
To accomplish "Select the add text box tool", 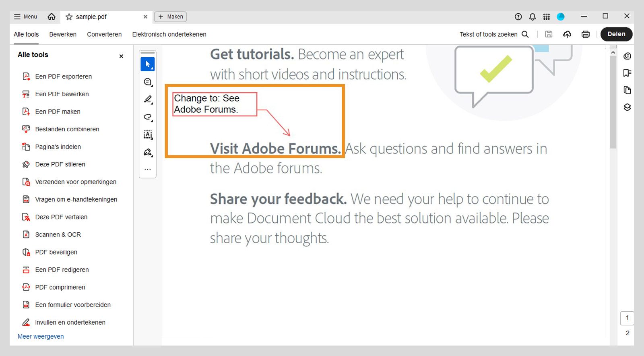I will click(148, 135).
